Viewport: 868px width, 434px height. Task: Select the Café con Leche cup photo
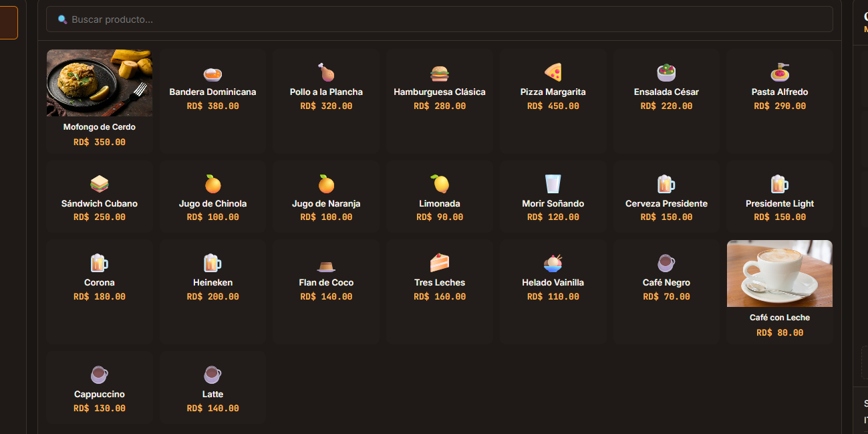[780, 274]
